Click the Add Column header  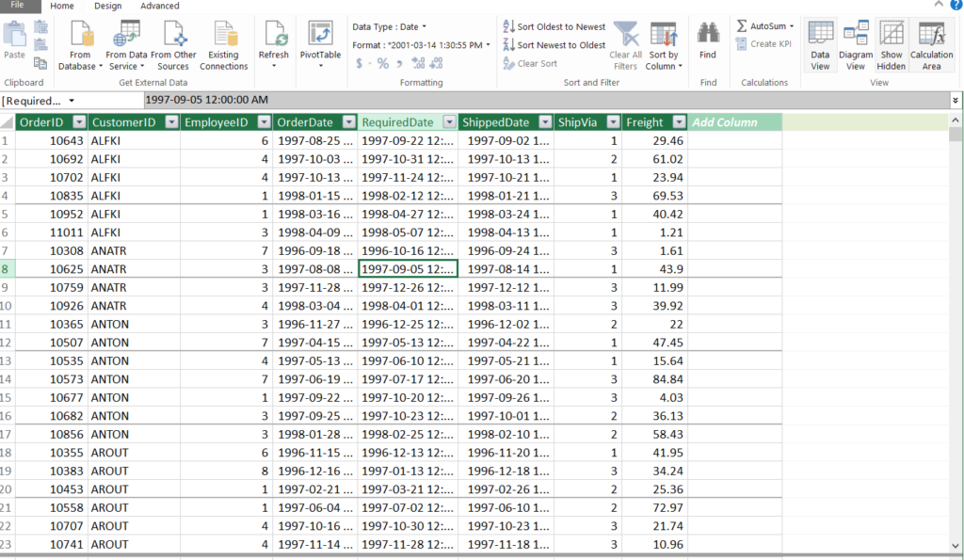tap(734, 121)
